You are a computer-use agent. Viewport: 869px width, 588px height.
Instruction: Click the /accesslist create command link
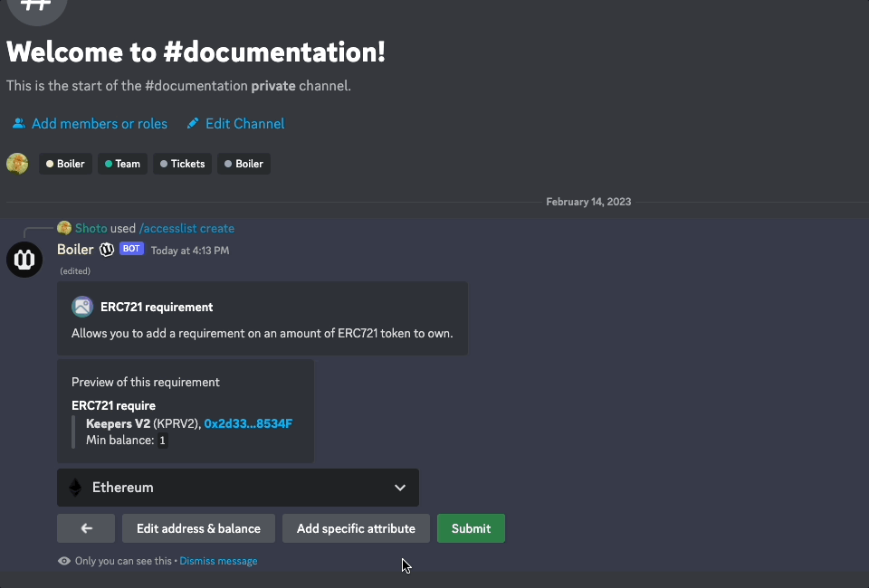point(186,228)
